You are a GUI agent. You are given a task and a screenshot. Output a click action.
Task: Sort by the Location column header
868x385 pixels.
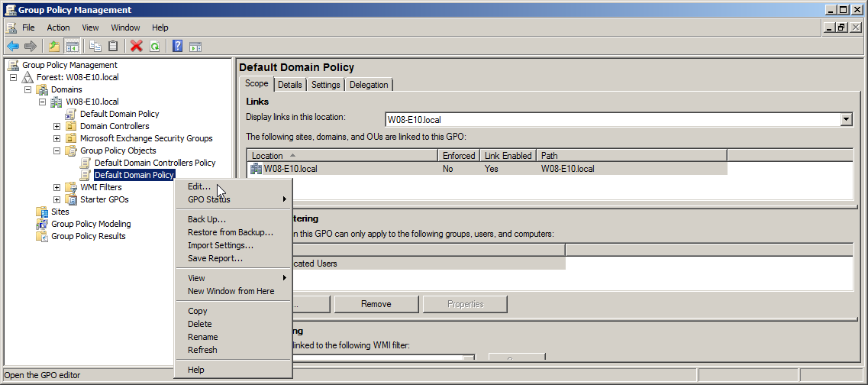[342, 156]
